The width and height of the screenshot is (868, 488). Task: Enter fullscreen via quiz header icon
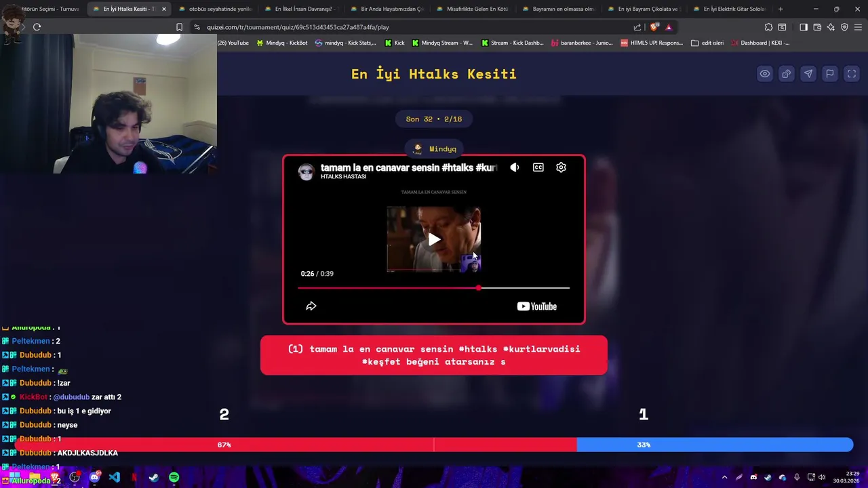[x=852, y=74]
